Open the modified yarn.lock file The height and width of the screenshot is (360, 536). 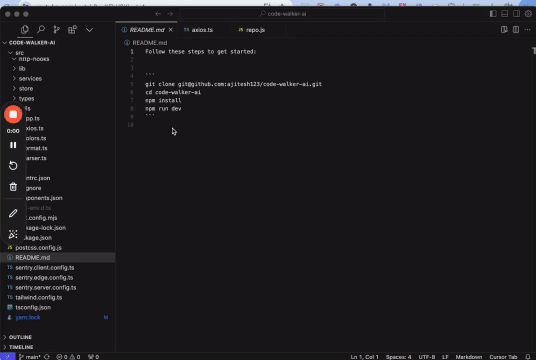tap(57, 317)
